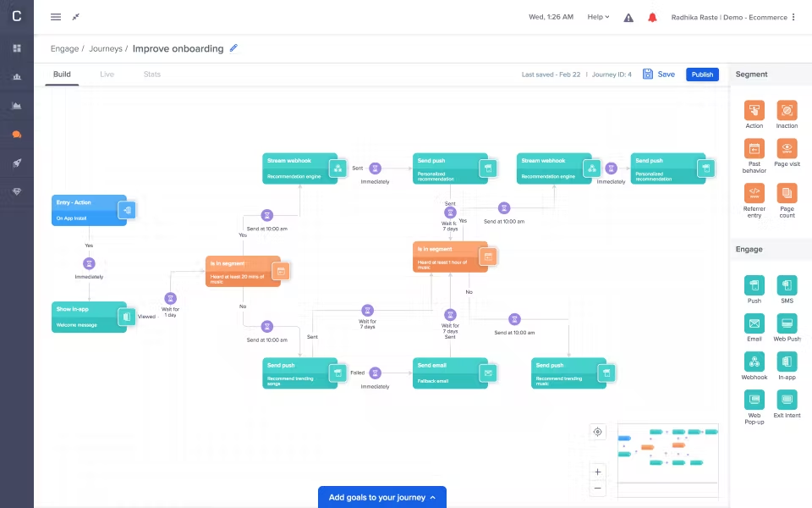Expand the Add goals to your journey panel
The height and width of the screenshot is (508, 812).
pos(382,497)
